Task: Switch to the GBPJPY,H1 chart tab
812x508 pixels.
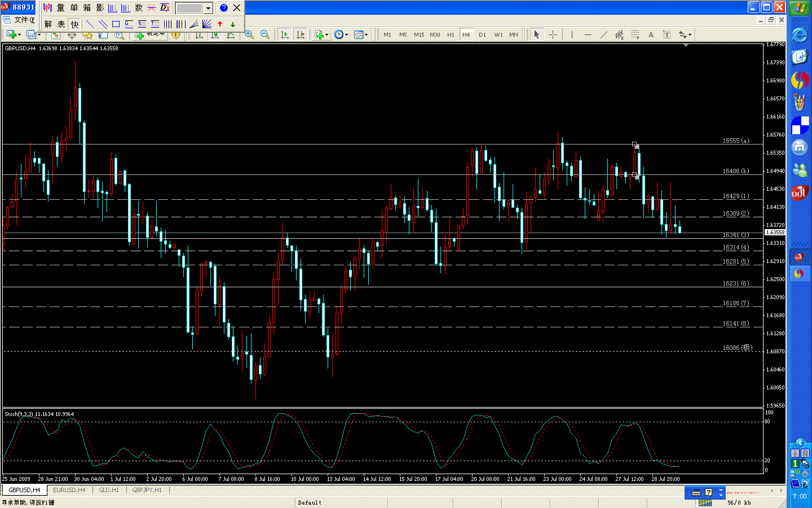Action: pos(147,490)
